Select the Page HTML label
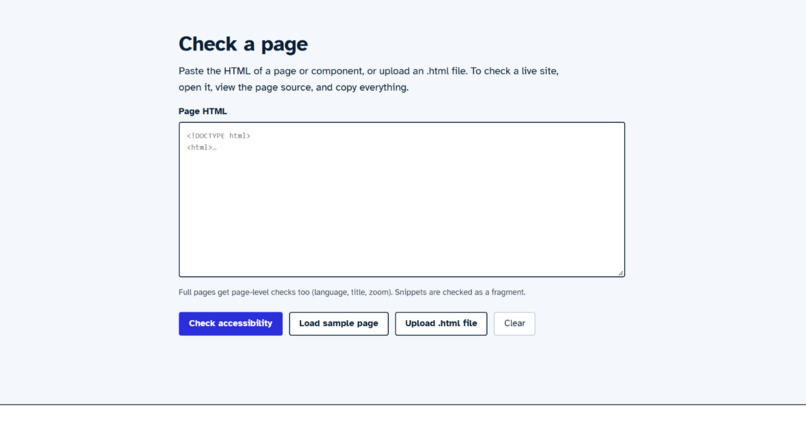The height and width of the screenshot is (441, 806). coord(203,111)
